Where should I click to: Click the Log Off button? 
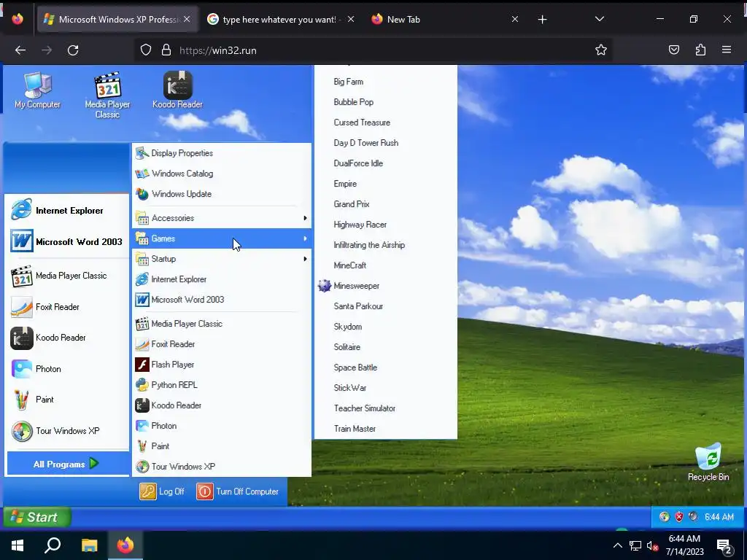(162, 491)
